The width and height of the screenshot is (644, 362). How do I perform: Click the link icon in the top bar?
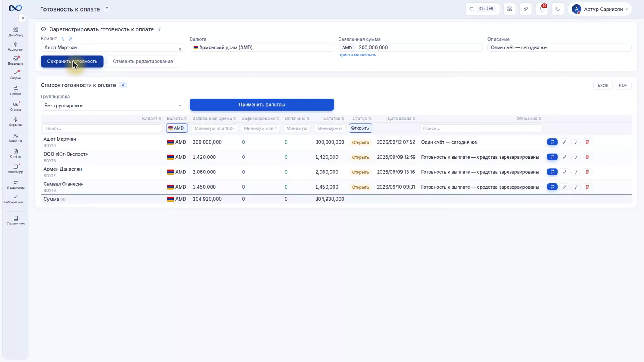(x=525, y=9)
